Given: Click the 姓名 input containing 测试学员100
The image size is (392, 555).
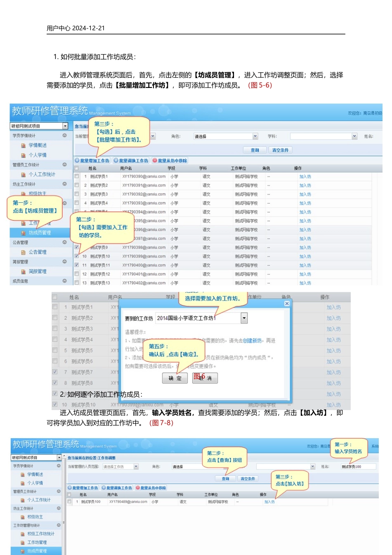Looking at the screenshot, I should (x=358, y=467).
